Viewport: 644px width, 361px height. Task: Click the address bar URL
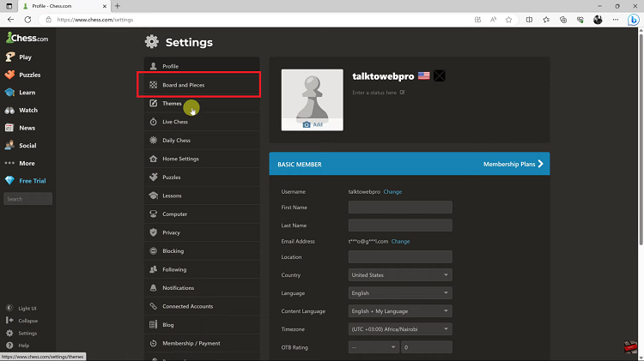[x=94, y=19]
